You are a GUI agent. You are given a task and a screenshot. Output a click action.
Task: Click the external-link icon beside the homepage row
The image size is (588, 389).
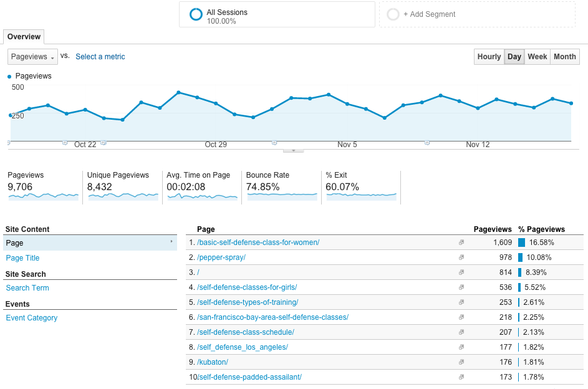tap(461, 272)
